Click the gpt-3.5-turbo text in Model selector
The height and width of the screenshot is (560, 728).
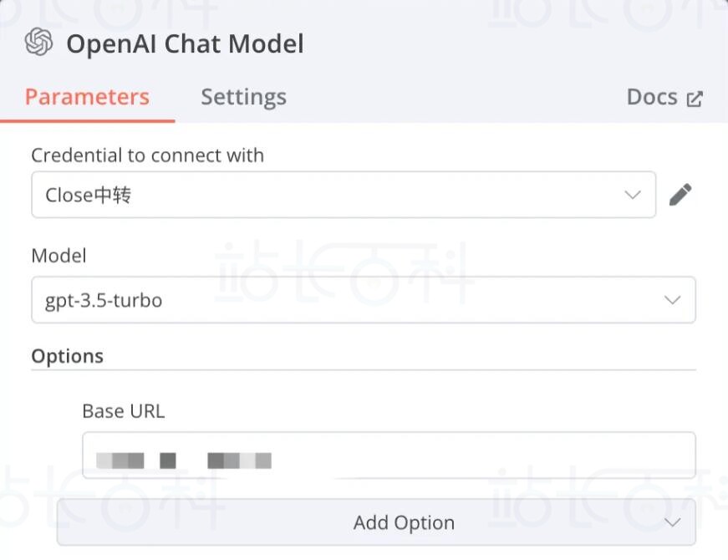point(104,301)
